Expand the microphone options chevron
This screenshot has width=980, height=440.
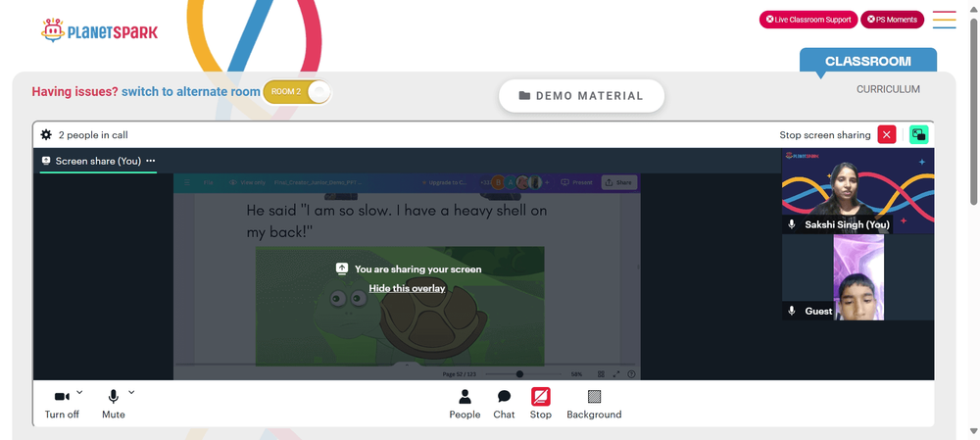[131, 392]
